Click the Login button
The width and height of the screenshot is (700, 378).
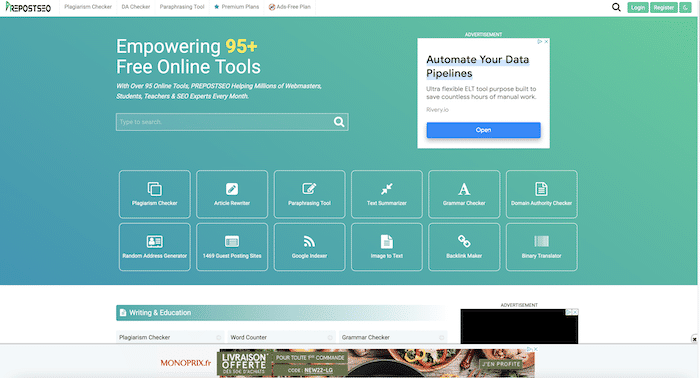coord(638,8)
